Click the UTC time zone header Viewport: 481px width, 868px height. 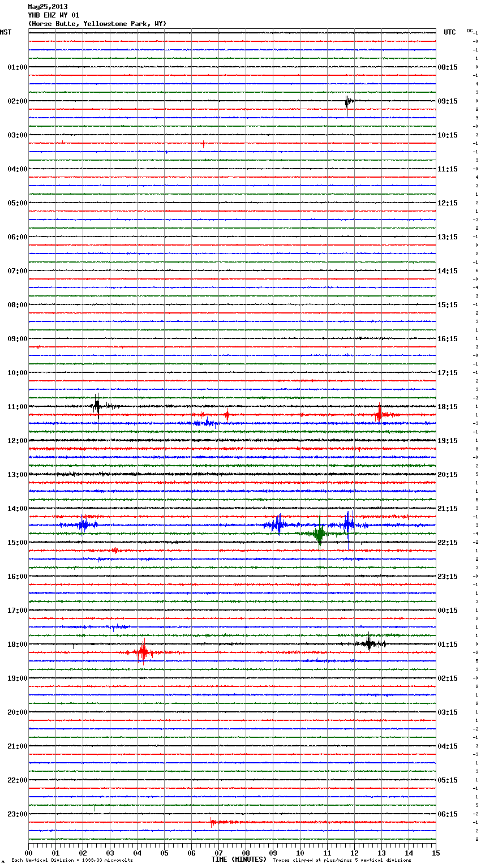click(x=450, y=32)
